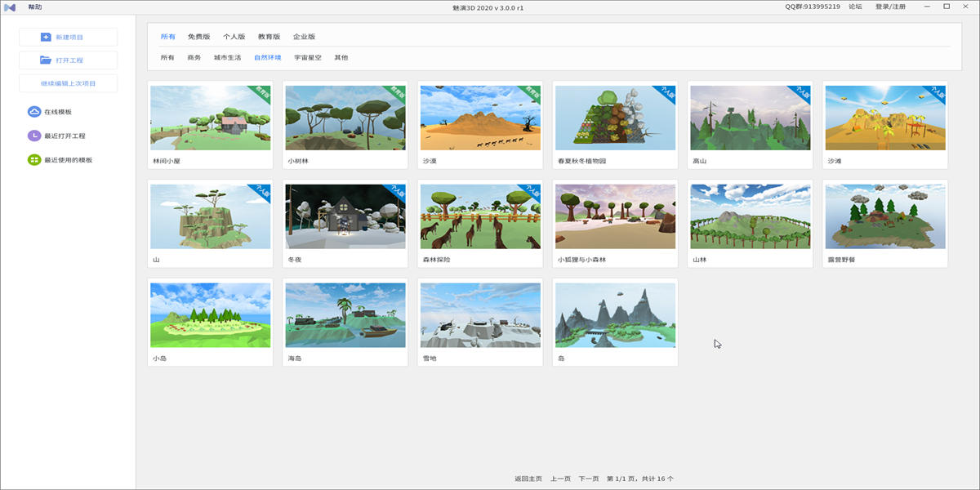
Task: Click the recently opened projects clock icon
Action: pyautogui.click(x=34, y=136)
